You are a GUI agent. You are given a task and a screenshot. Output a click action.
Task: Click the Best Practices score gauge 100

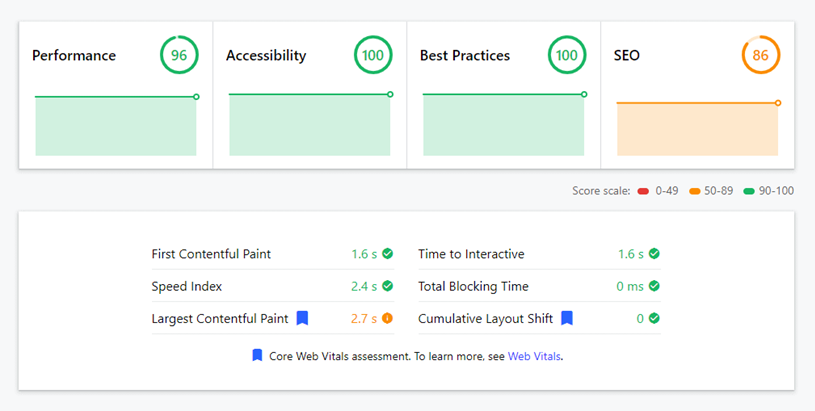click(x=567, y=55)
